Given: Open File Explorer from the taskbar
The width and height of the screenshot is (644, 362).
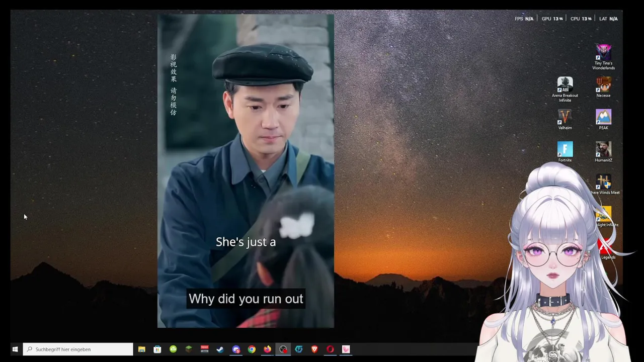Looking at the screenshot, I should click(x=142, y=349).
